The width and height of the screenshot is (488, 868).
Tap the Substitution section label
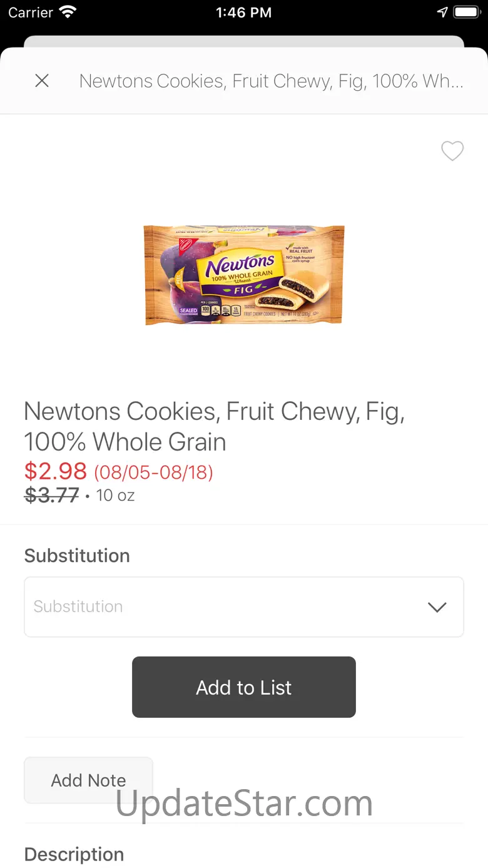tap(77, 556)
